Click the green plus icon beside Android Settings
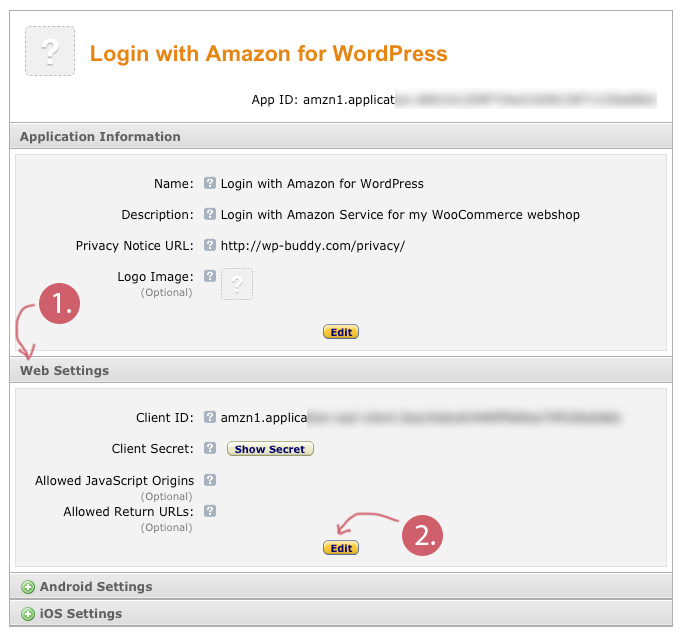Screen dimensions: 684x637 pos(28,587)
